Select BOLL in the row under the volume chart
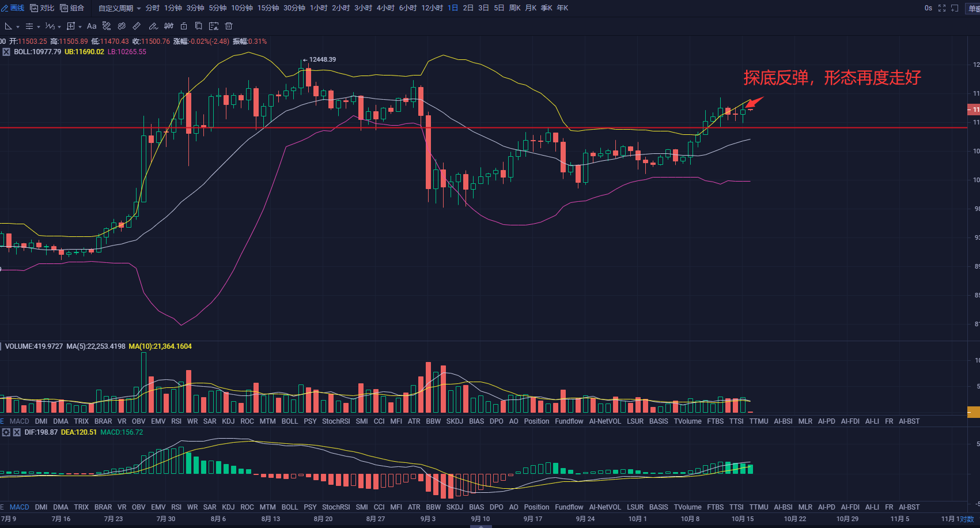 click(290, 421)
